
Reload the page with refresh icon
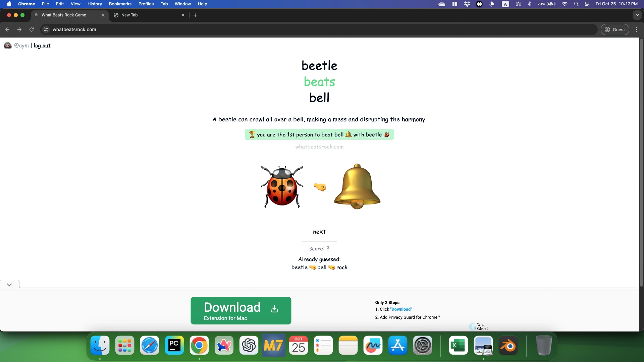click(x=32, y=29)
